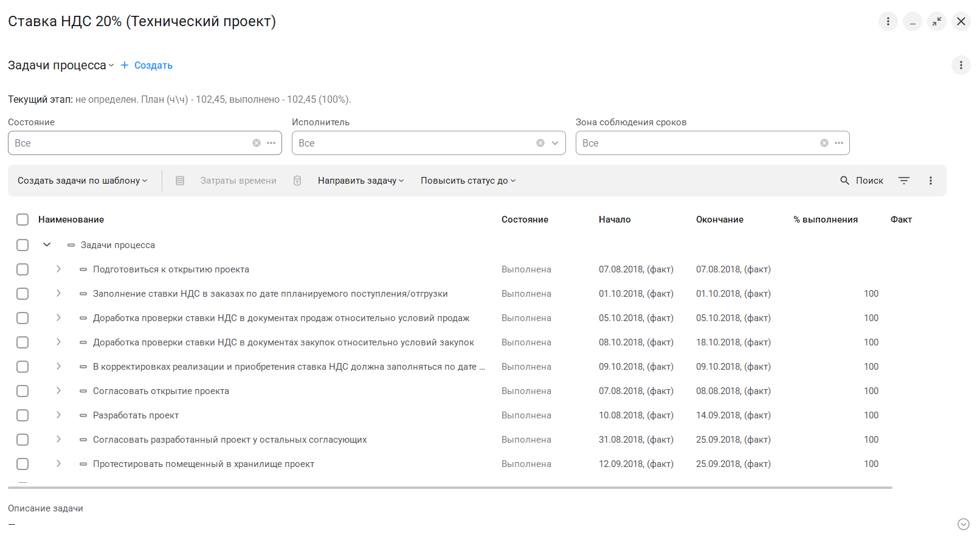Click the horizontal scrollbar below the task list
The height and width of the screenshot is (540, 980).
450,487
